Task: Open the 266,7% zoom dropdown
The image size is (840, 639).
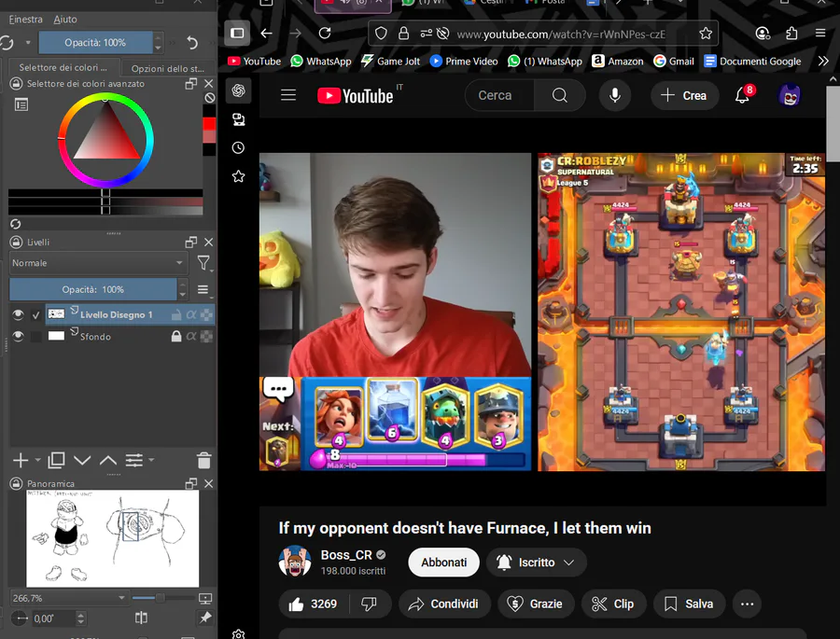Action: click(69, 598)
